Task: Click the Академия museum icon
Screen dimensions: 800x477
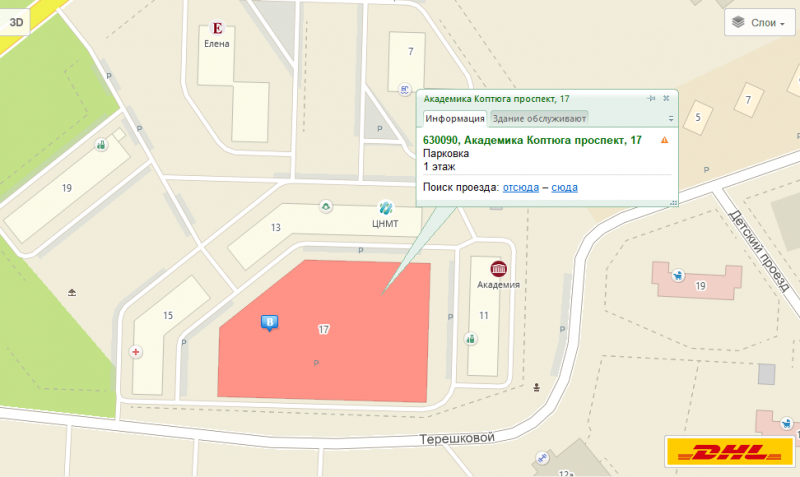Action: click(x=498, y=268)
